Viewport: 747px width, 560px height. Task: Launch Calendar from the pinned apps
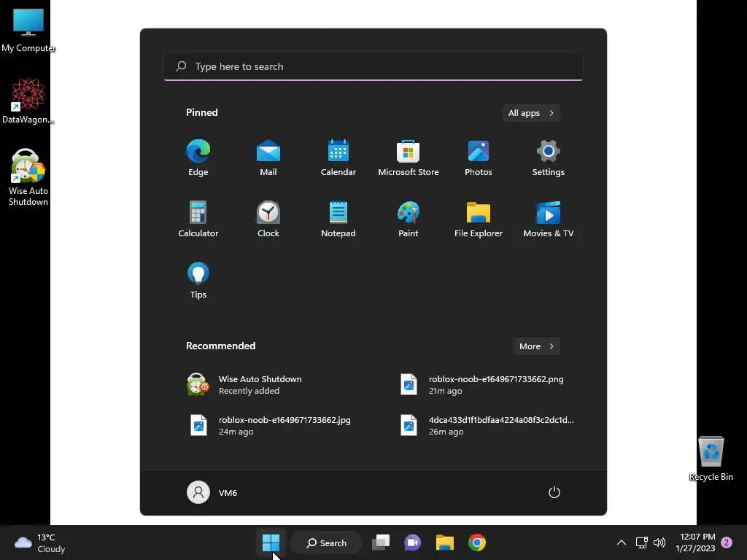[x=338, y=158]
